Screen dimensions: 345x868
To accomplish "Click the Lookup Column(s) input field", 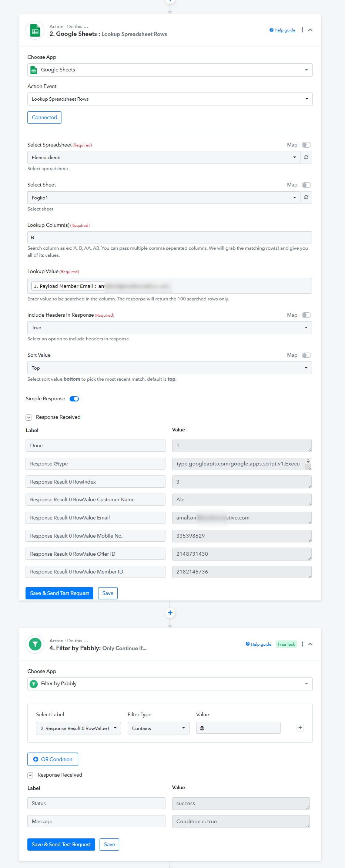I will (170, 237).
